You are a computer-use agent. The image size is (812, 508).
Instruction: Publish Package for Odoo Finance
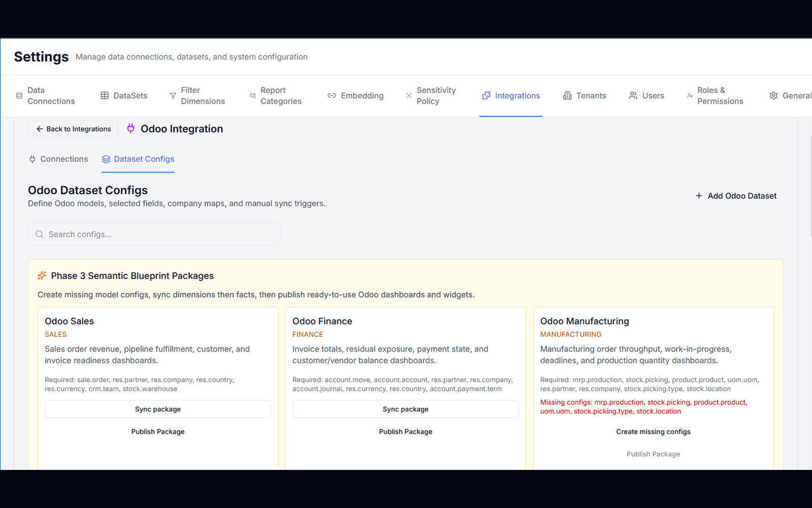coord(405,431)
